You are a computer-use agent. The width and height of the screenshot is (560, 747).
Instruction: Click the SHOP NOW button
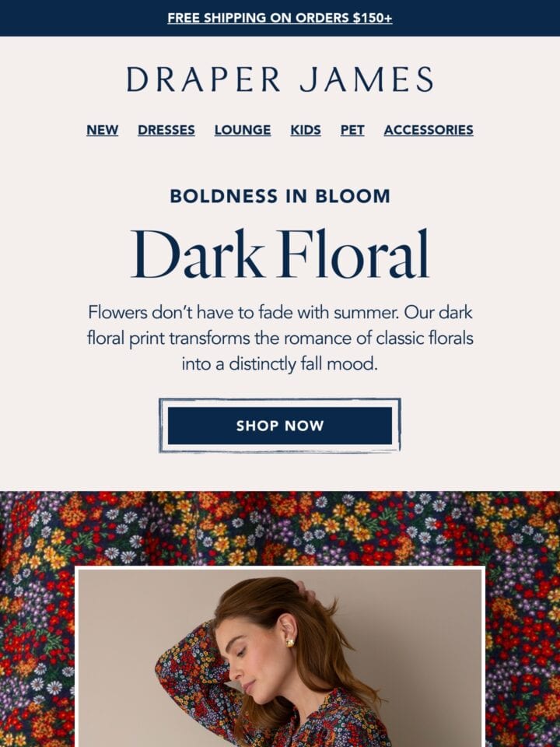280,426
